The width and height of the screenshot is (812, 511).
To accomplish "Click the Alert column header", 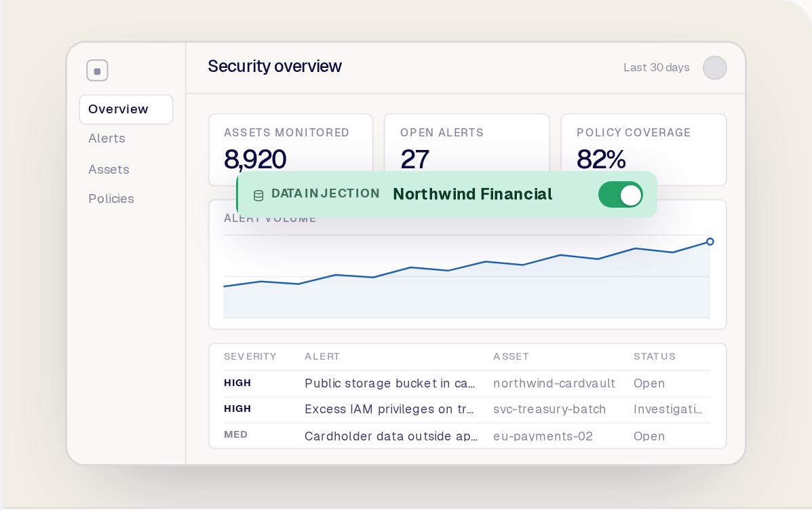I will coord(322,356).
